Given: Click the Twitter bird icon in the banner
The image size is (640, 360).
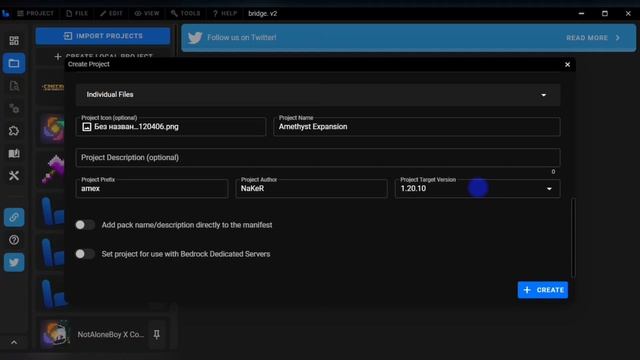Looking at the screenshot, I should tap(195, 38).
